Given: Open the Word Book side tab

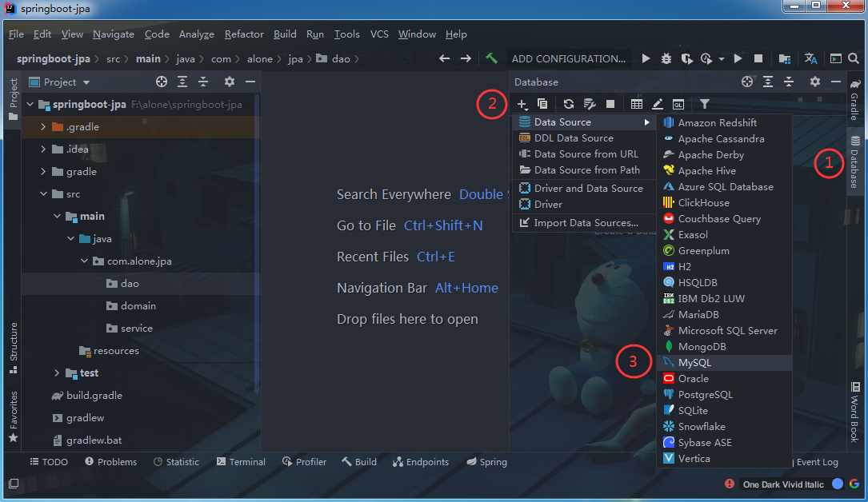Looking at the screenshot, I should coord(854,412).
